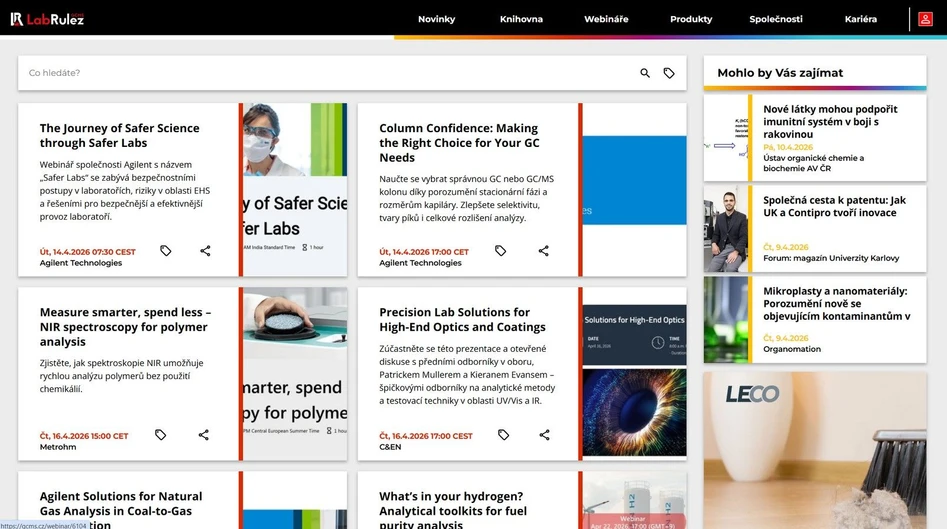Click tag icon on Precision Lab Solutions card

[504, 435]
